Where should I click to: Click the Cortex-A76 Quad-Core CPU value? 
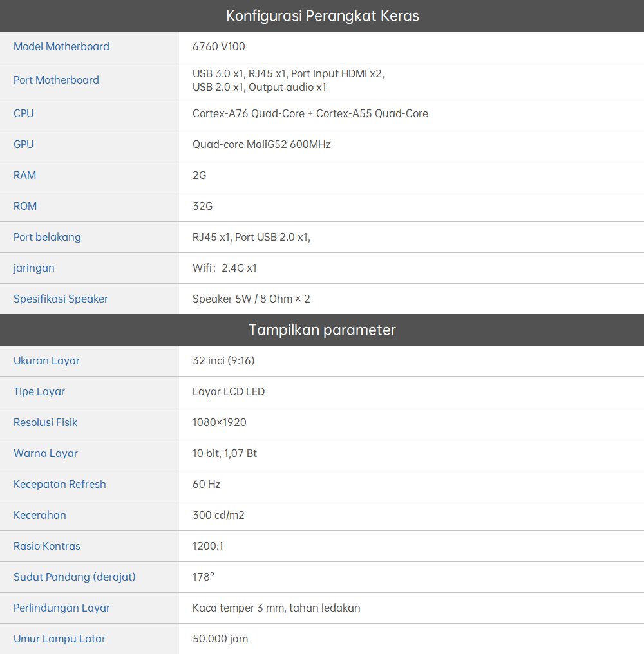click(310, 113)
